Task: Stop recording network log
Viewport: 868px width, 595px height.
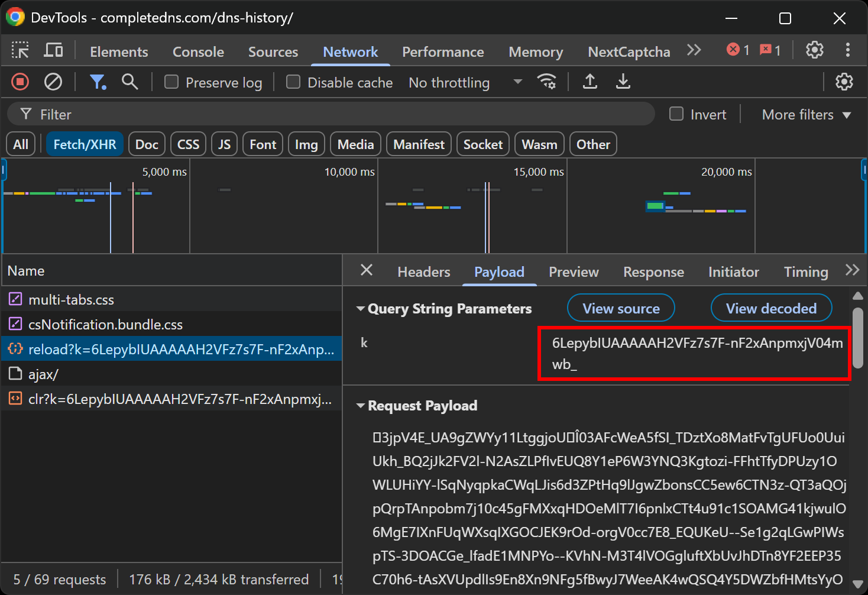Action: click(x=20, y=82)
